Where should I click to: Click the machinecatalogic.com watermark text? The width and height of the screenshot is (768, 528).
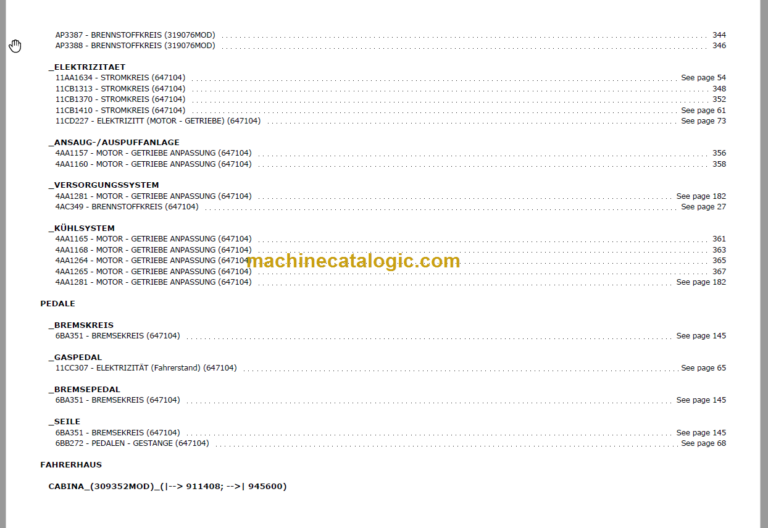tap(354, 261)
